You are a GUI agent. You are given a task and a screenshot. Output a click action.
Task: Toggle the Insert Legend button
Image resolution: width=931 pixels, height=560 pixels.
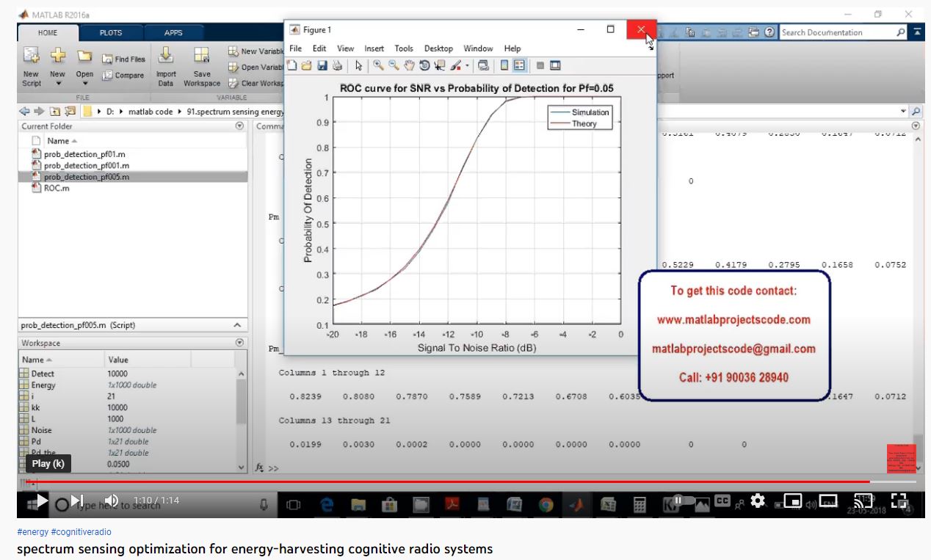click(x=520, y=65)
